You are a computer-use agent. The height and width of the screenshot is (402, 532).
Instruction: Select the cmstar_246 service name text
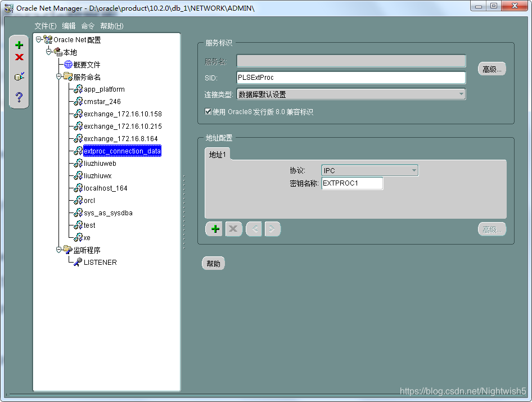[102, 101]
